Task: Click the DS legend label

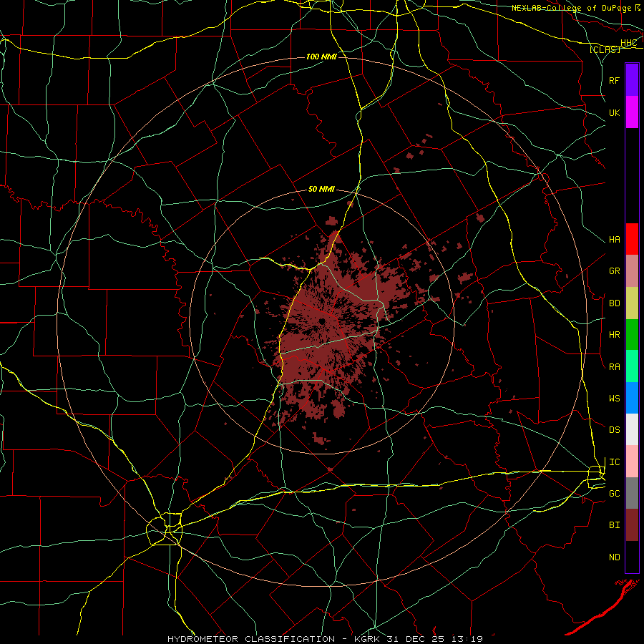Action: coord(614,430)
